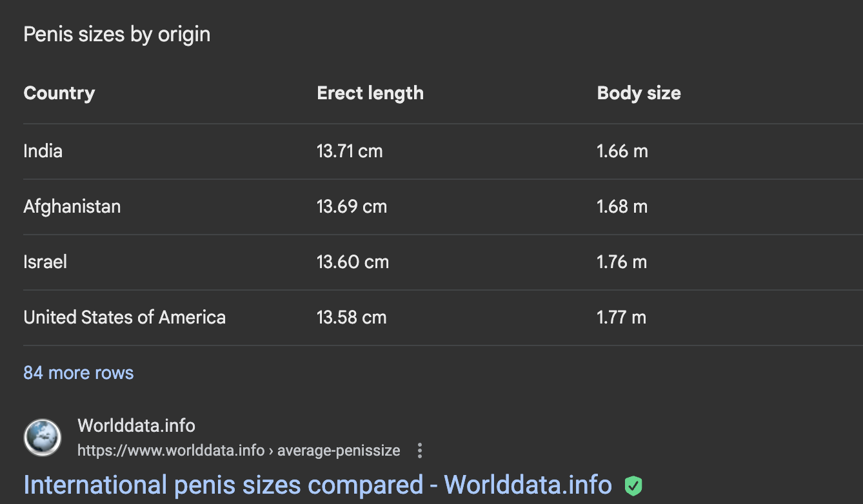Expand the table via '84 more rows'
The width and height of the screenshot is (863, 504).
[79, 373]
